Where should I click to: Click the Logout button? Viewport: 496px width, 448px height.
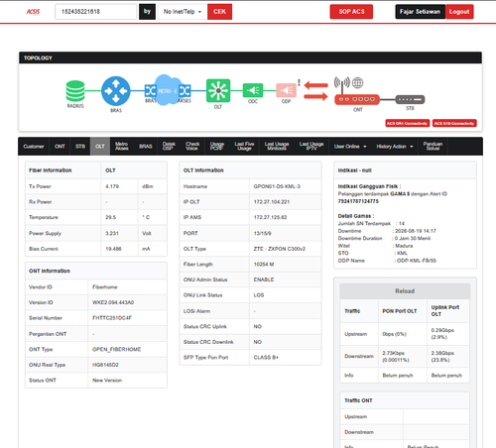click(459, 12)
